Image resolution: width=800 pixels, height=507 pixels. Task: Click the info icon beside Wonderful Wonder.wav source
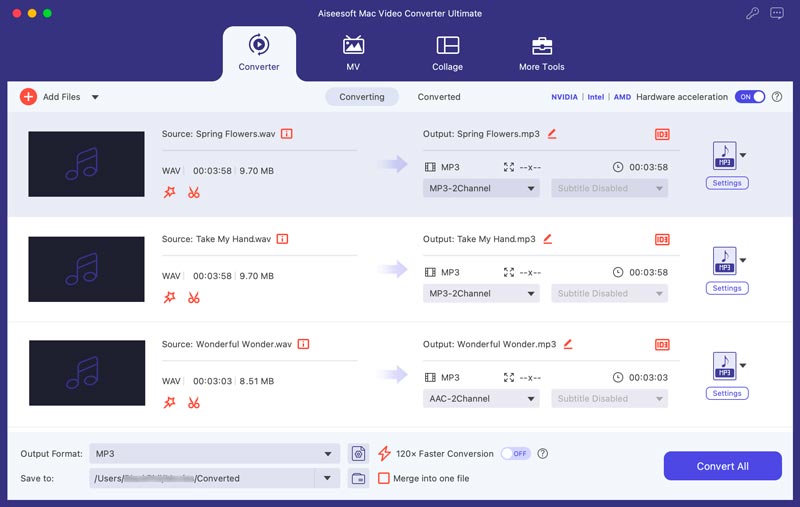303,344
